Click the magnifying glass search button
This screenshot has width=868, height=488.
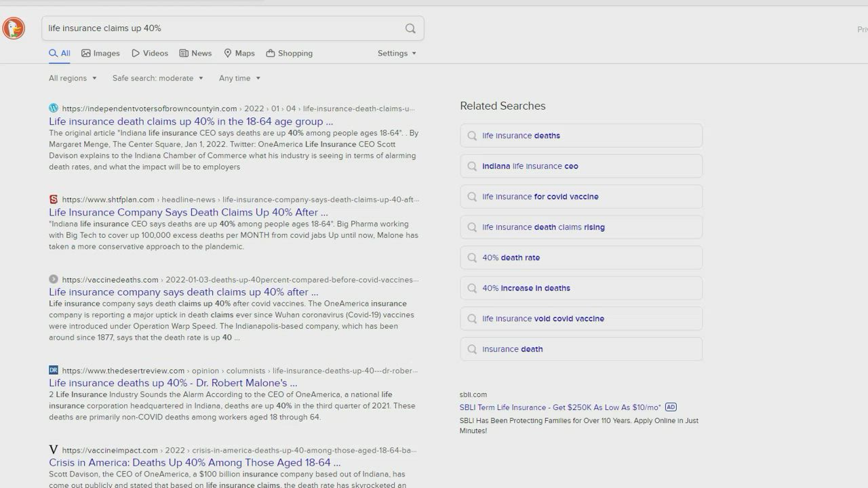410,28
